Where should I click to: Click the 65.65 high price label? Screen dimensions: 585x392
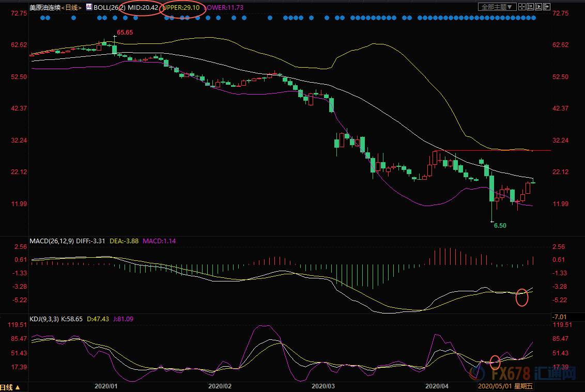[125, 33]
